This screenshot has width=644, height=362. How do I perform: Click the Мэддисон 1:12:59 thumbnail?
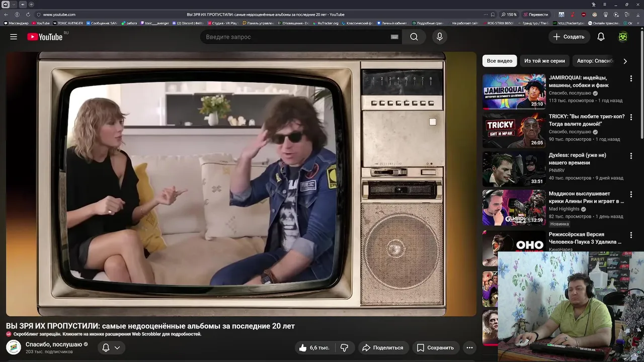pos(514,208)
